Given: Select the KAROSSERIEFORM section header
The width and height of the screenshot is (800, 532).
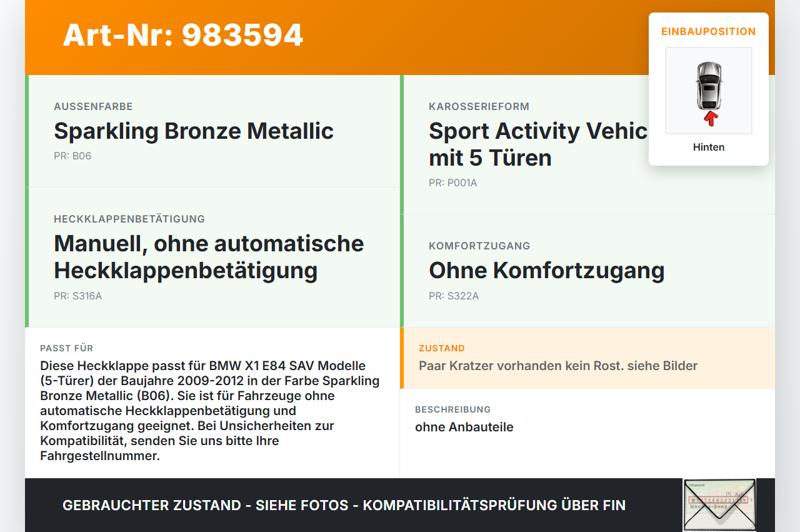Looking at the screenshot, I should [x=478, y=106].
